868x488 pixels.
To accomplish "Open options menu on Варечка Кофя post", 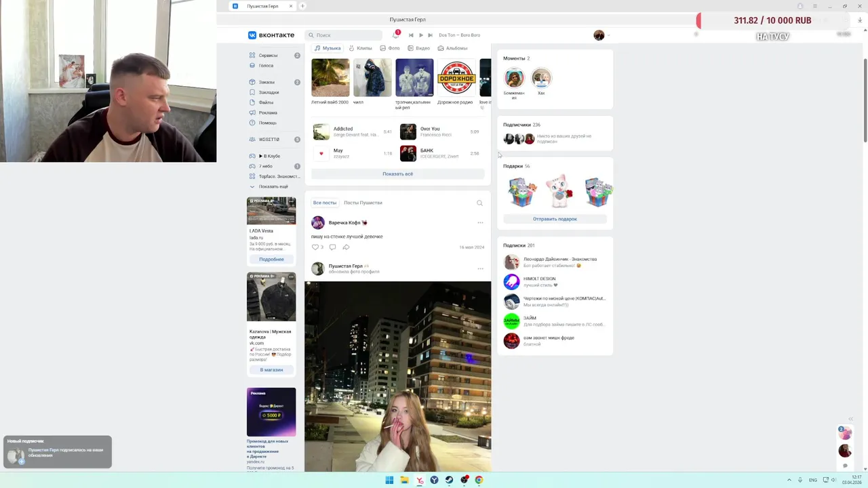I will click(480, 222).
